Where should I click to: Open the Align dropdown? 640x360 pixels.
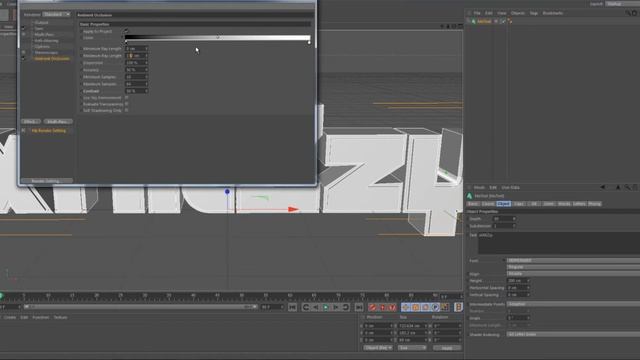point(573,274)
